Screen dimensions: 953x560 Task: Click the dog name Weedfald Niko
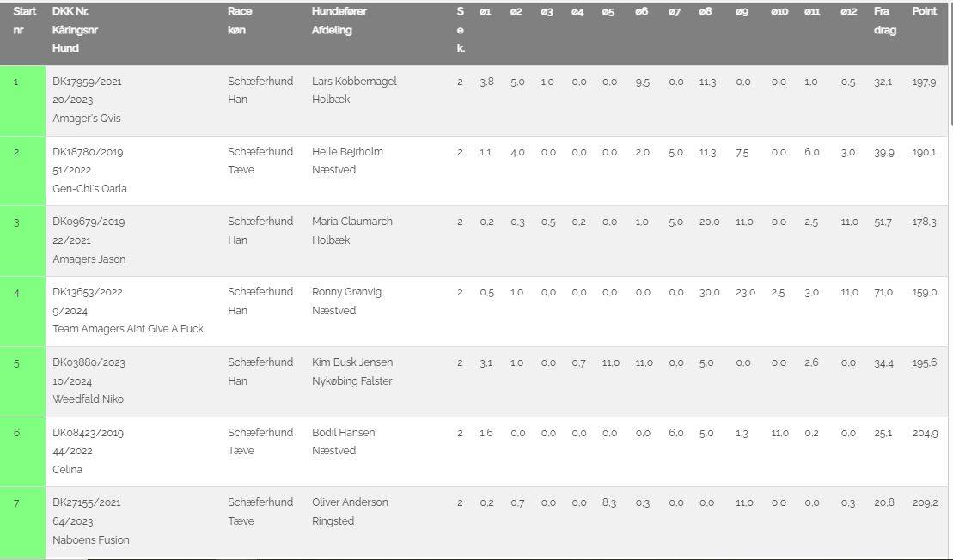point(89,399)
